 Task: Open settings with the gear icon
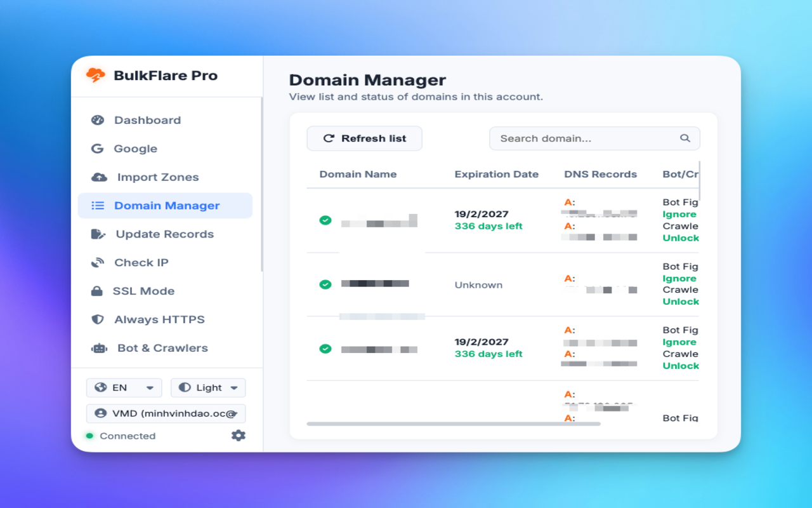(239, 436)
